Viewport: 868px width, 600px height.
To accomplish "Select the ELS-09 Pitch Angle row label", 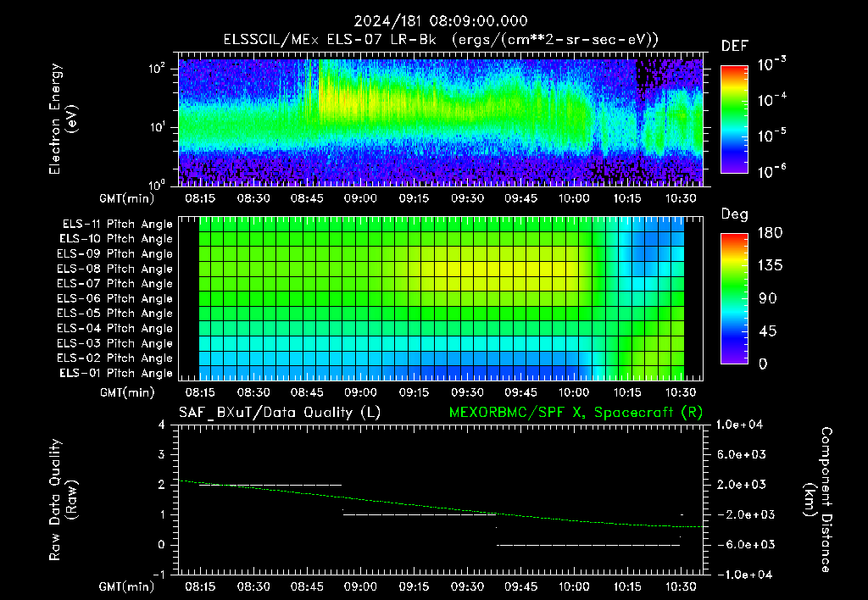I will point(114,254).
